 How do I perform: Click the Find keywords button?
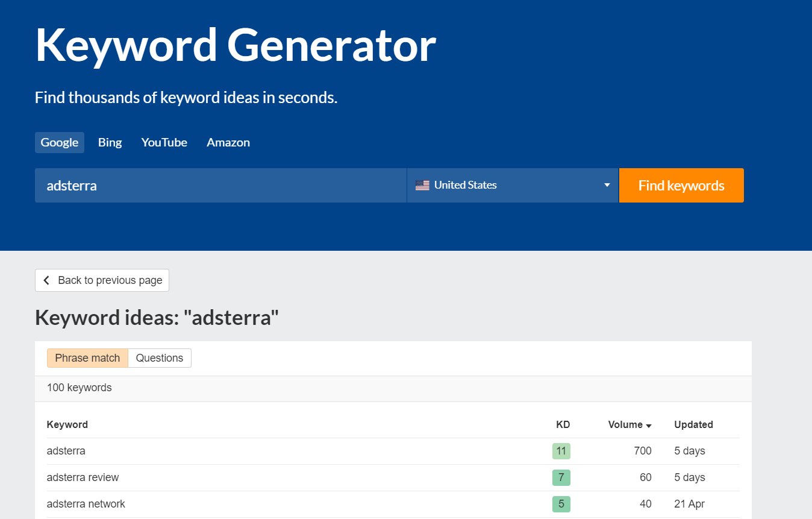(681, 185)
